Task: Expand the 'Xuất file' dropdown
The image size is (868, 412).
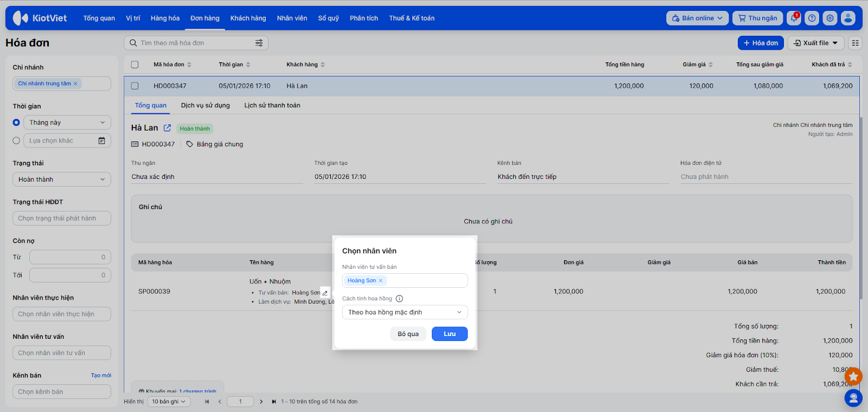Action: (x=815, y=43)
